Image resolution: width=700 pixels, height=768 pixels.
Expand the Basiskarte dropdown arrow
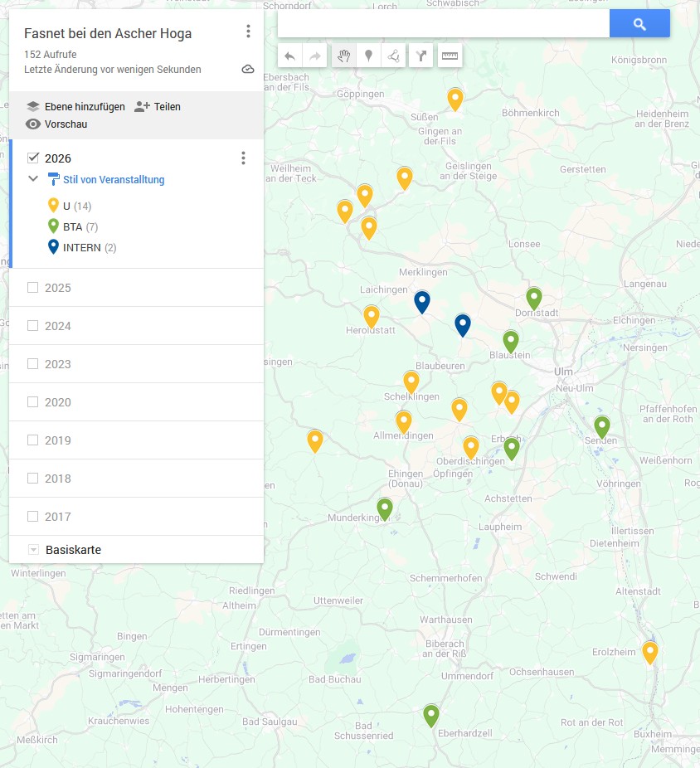(33, 550)
